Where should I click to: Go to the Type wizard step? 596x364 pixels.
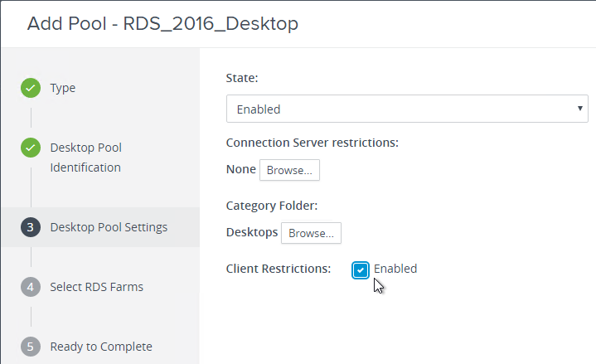(x=63, y=88)
